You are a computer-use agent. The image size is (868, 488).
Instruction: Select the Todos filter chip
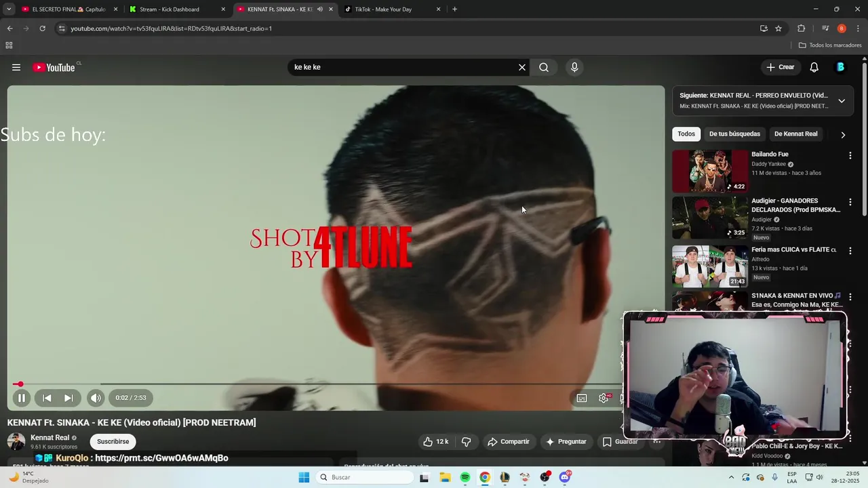tap(686, 134)
